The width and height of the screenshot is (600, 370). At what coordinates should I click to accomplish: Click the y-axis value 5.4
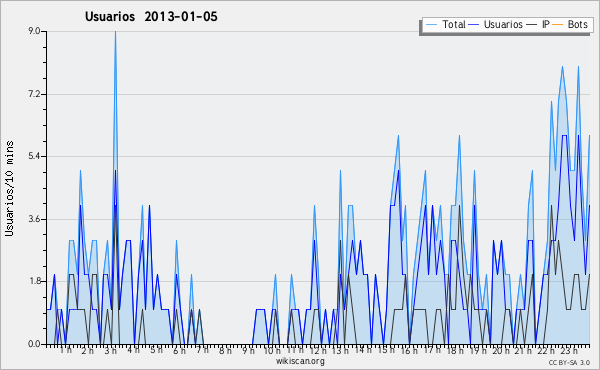(34, 156)
